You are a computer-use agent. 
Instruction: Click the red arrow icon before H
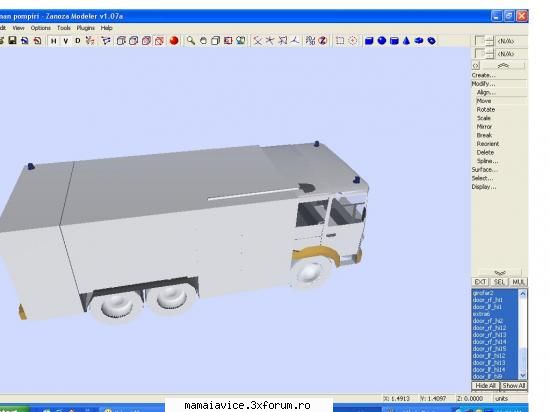38,41
